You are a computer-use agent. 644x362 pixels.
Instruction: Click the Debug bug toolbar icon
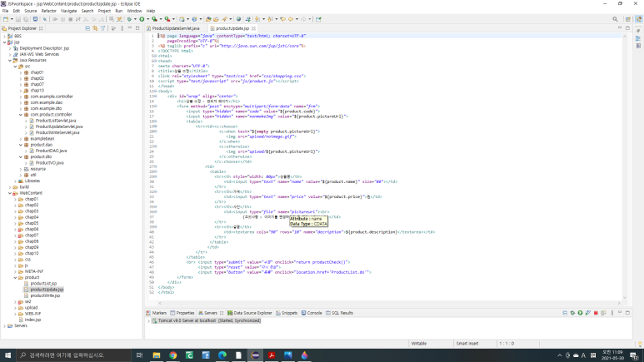pyautogui.click(x=129, y=19)
